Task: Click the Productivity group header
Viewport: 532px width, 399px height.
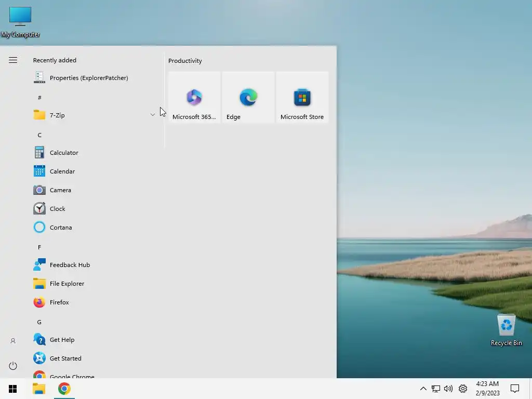Action: pyautogui.click(x=185, y=61)
